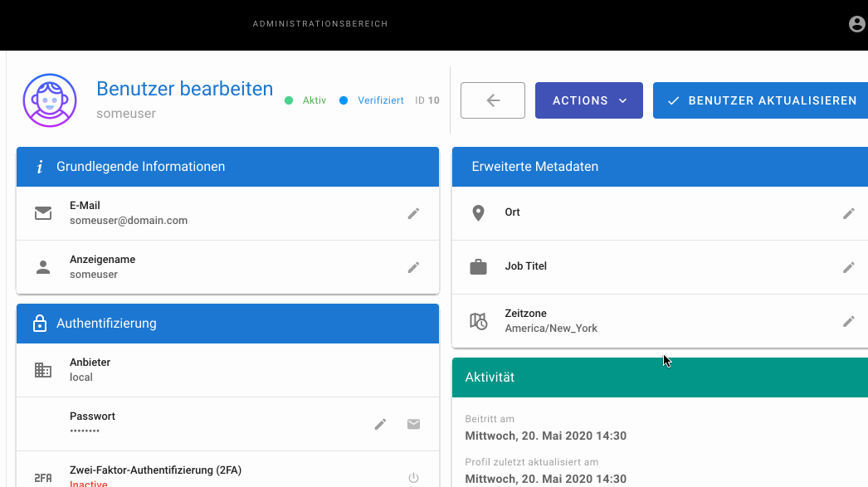Open the Actions dropdown menu
This screenshot has height=487, width=868.
[589, 100]
